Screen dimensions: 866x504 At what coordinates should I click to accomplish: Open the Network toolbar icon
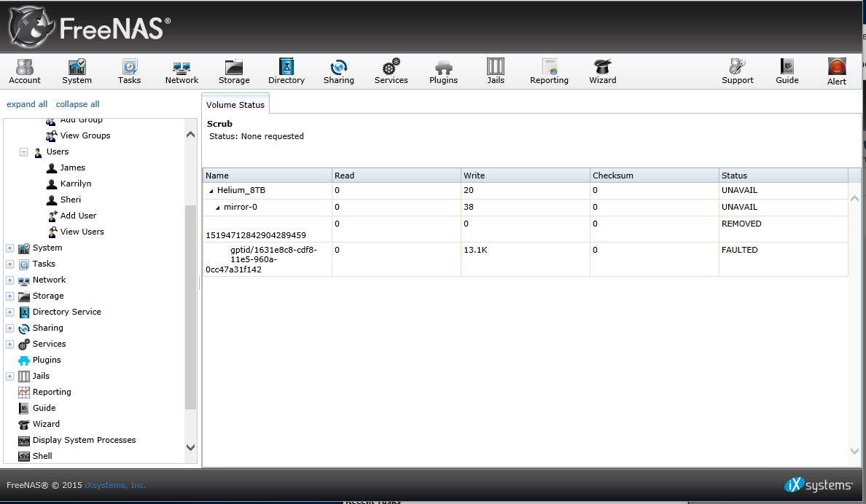pos(182,71)
